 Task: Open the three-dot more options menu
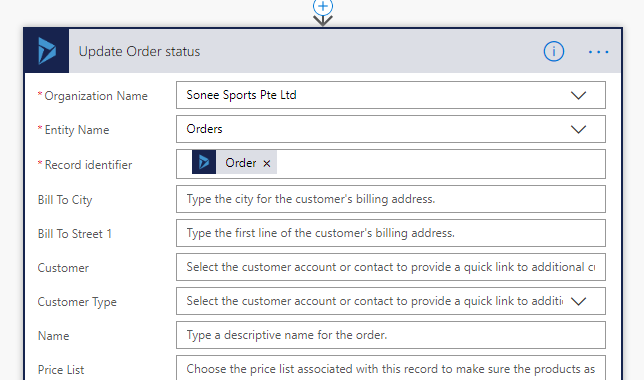598,52
